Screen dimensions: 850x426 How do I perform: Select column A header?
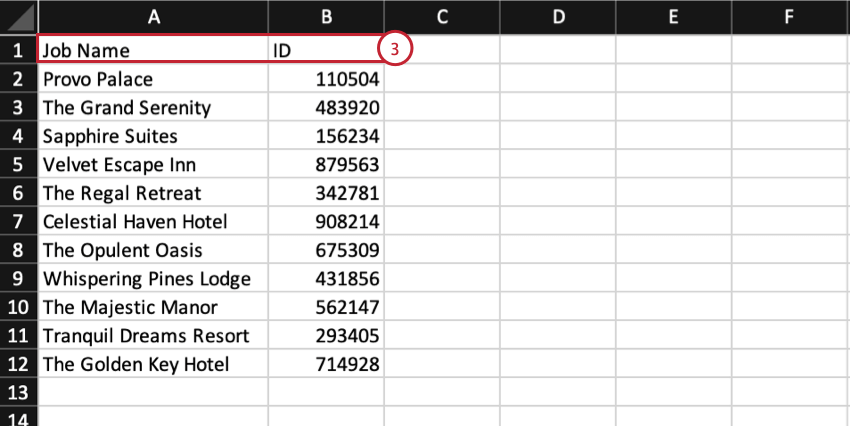pos(153,17)
